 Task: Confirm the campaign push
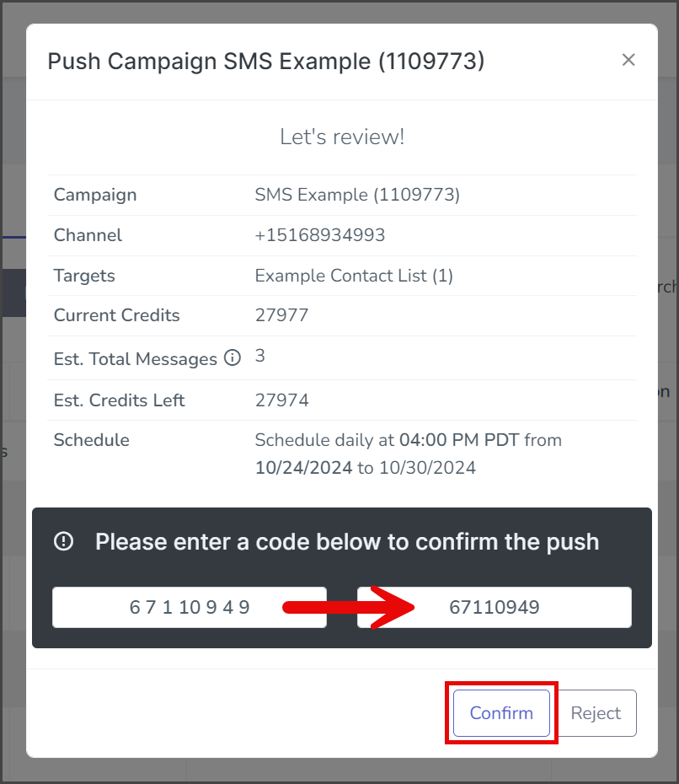point(501,713)
